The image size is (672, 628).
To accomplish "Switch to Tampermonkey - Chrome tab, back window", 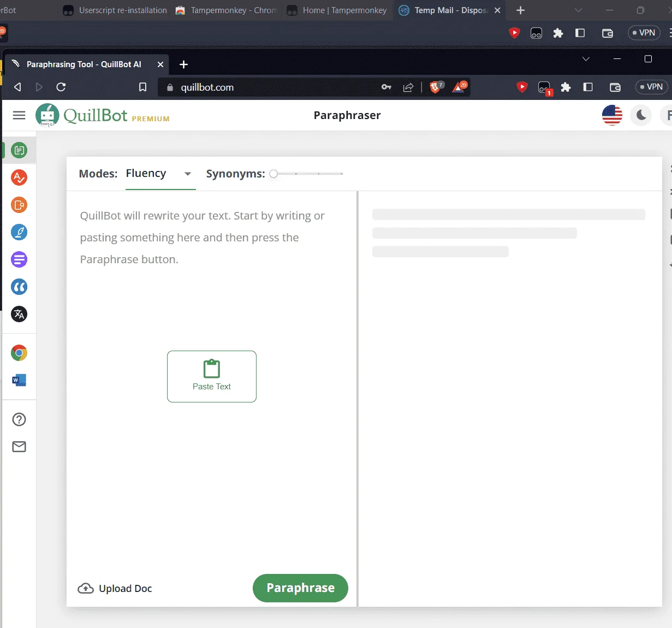I will (x=227, y=10).
